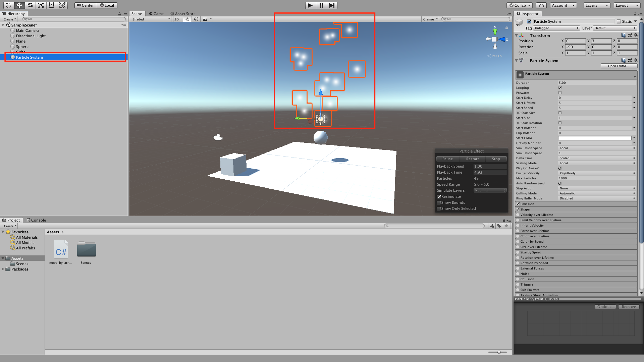Enable Show Bounds checkbox

pyautogui.click(x=439, y=202)
